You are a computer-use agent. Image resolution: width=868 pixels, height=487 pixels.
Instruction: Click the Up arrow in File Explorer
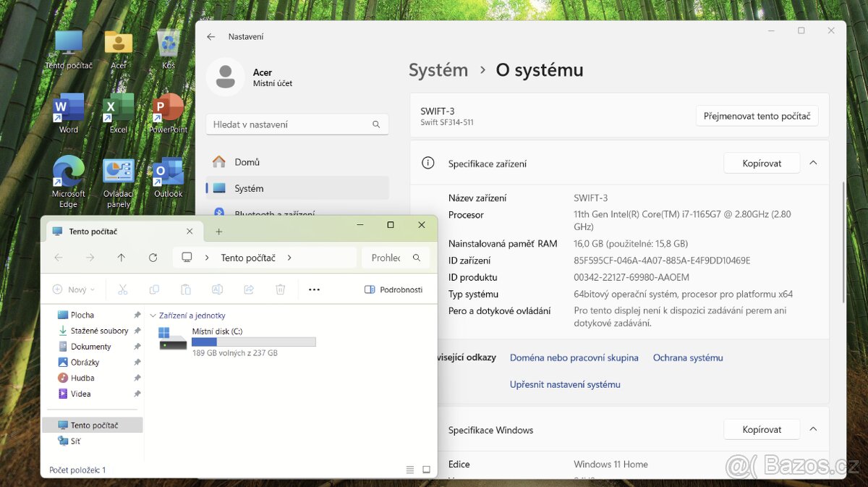(x=121, y=258)
